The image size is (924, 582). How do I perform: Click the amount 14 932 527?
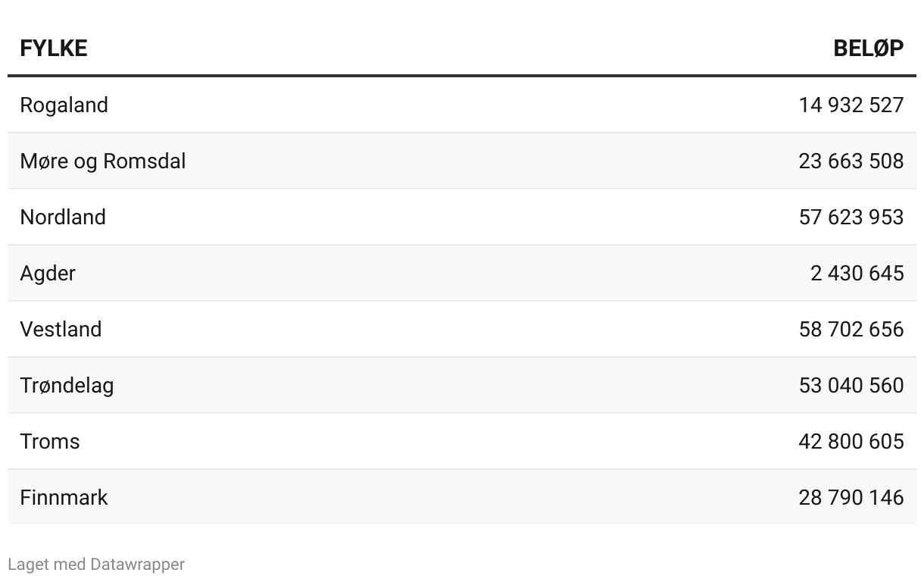[851, 105]
